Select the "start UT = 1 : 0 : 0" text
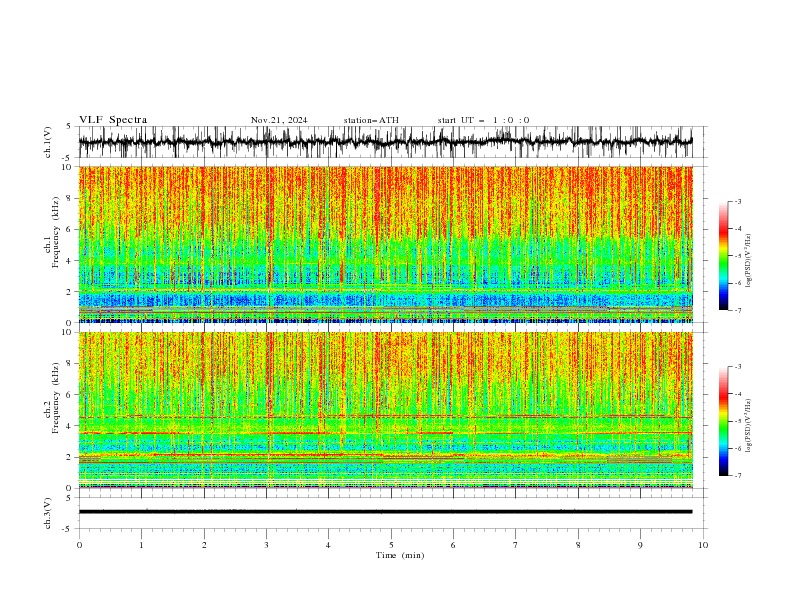This screenshot has width=792, height=612. 483,120
